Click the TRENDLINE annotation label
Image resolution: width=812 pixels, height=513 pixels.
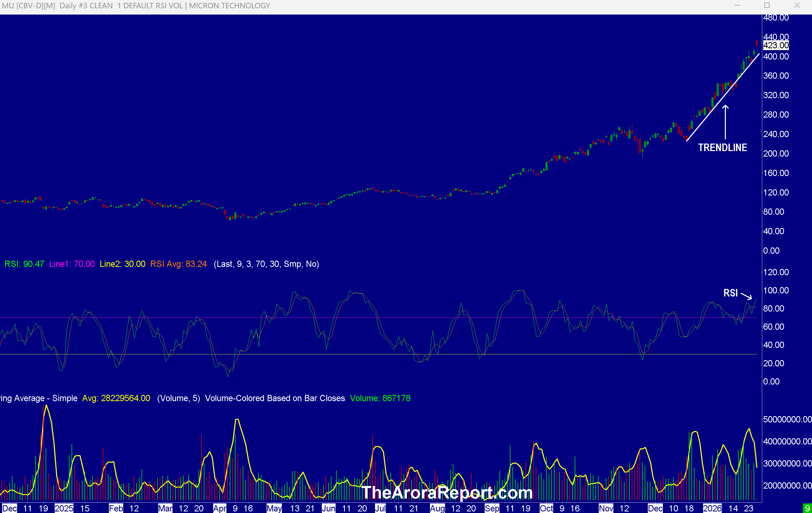[x=722, y=148]
